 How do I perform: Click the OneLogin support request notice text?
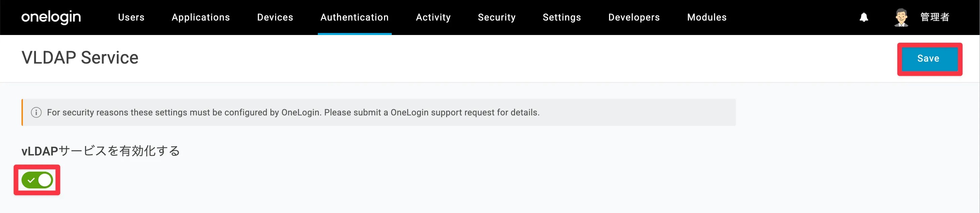[293, 112]
